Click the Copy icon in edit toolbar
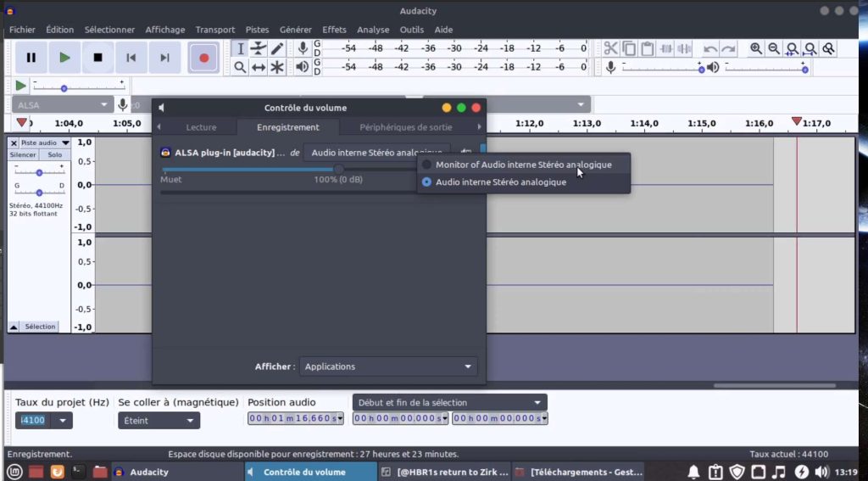The image size is (868, 481). (x=630, y=48)
